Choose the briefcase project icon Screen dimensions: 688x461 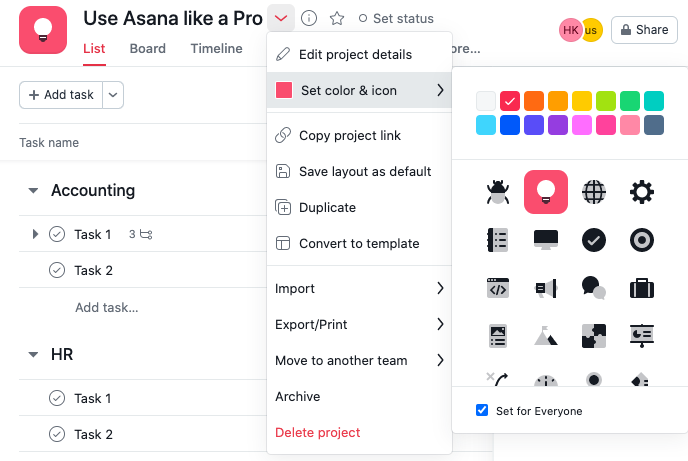coord(641,288)
